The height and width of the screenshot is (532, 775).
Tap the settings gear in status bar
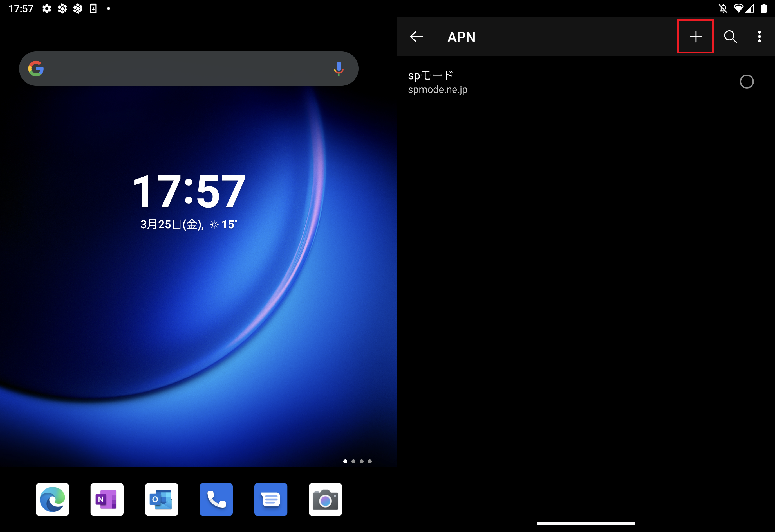coord(47,9)
